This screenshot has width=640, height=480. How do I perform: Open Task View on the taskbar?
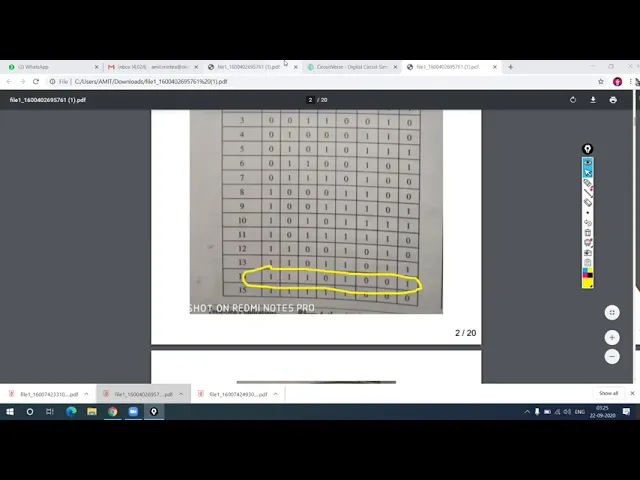[x=50, y=412]
